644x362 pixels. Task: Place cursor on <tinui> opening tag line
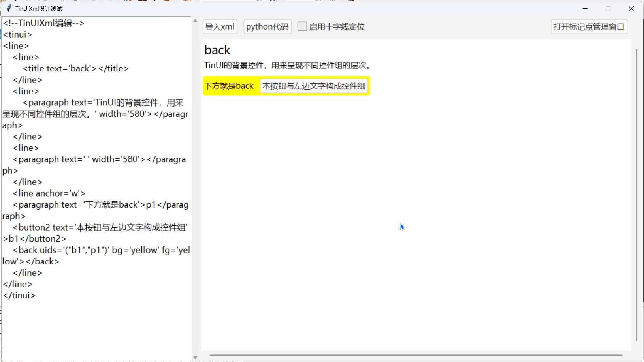point(17,34)
